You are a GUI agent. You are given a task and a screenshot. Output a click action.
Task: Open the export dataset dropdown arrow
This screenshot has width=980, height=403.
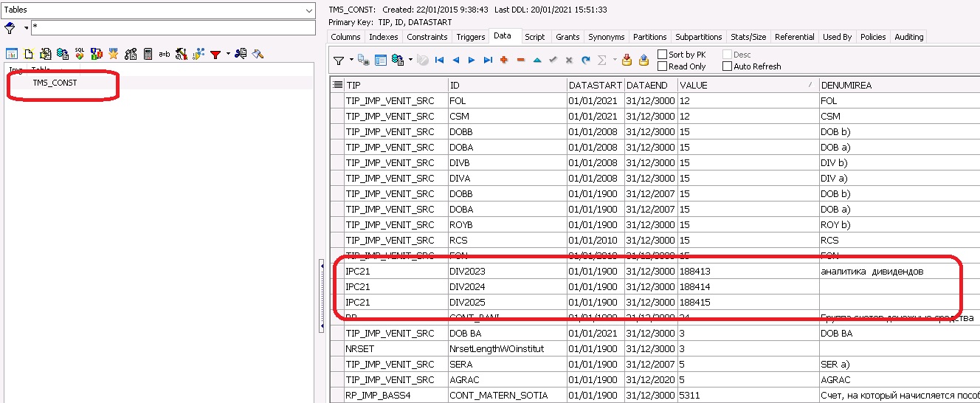410,61
